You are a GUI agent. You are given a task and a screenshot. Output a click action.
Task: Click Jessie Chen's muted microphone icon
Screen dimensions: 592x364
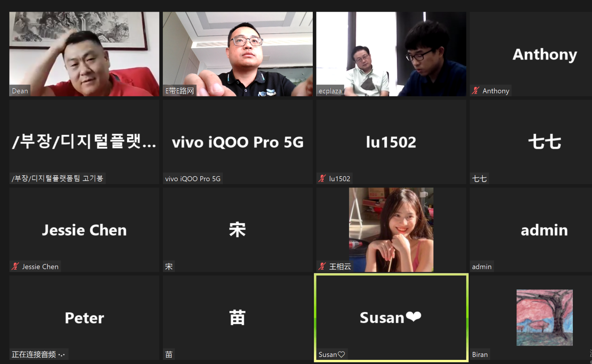pyautogui.click(x=15, y=266)
